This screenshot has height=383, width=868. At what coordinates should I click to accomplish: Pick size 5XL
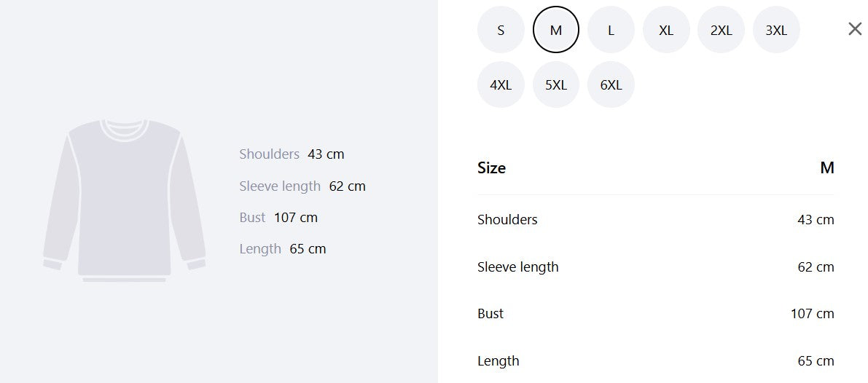[x=556, y=84]
